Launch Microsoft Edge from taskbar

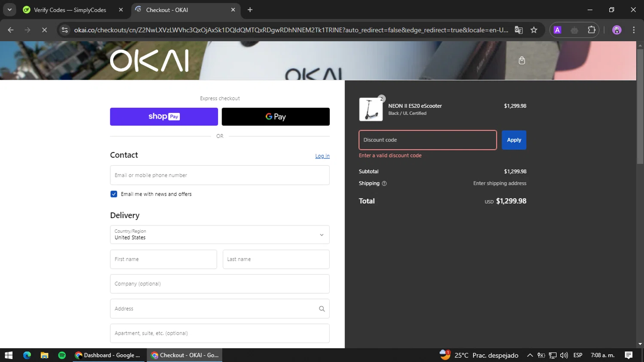[27, 355]
